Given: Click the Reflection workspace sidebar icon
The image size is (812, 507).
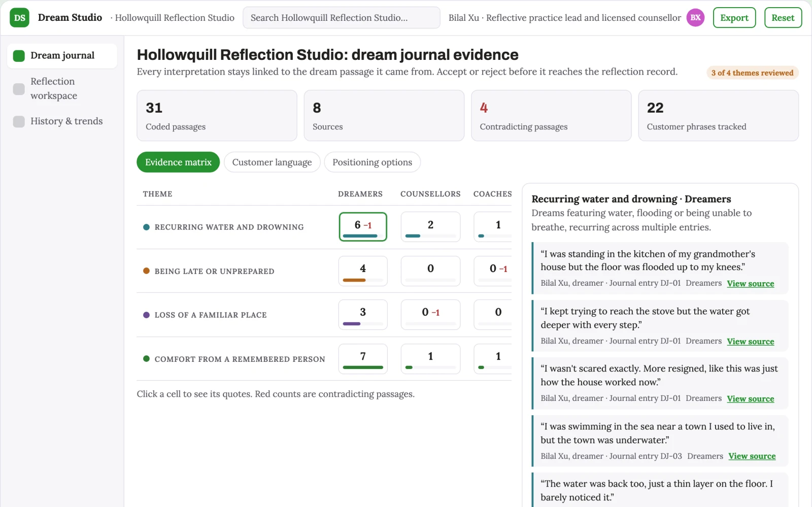Looking at the screenshot, I should coord(19,89).
